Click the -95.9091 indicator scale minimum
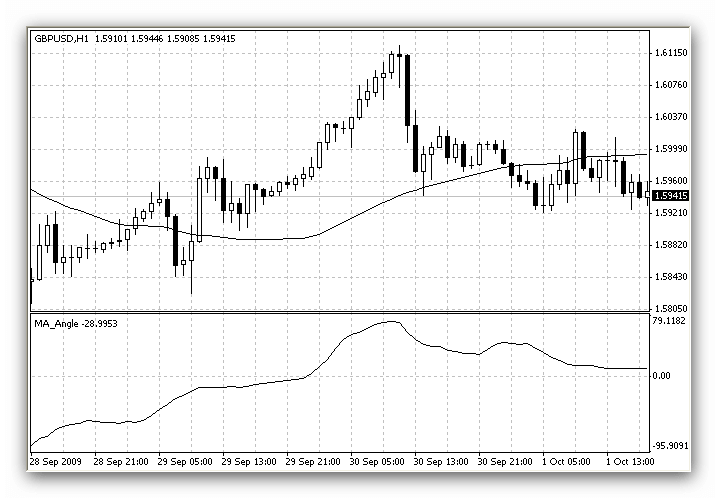Viewport: 717px width, 498px height. [x=670, y=446]
